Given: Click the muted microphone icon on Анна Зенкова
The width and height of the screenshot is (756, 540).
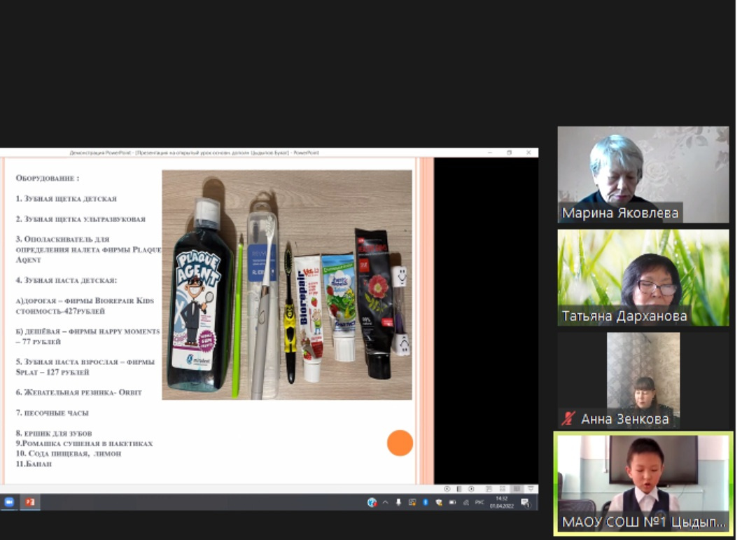Looking at the screenshot, I should 568,419.
